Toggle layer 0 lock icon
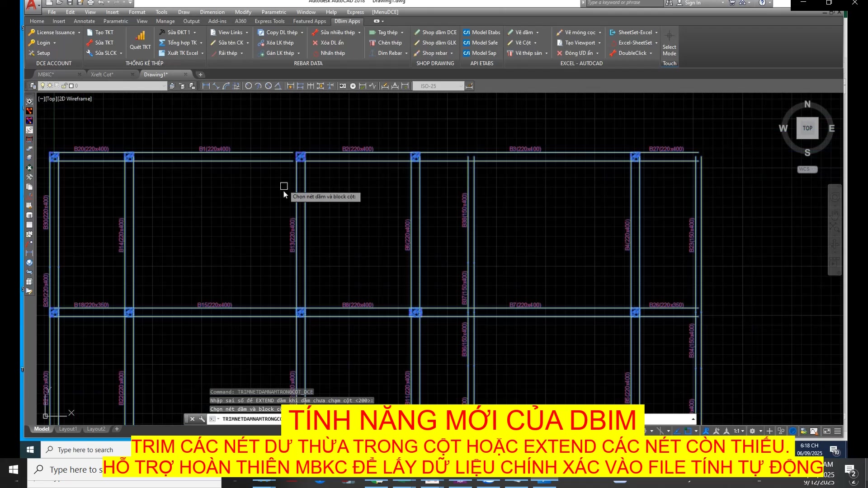Viewport: 868px width, 488px height. pos(64,86)
